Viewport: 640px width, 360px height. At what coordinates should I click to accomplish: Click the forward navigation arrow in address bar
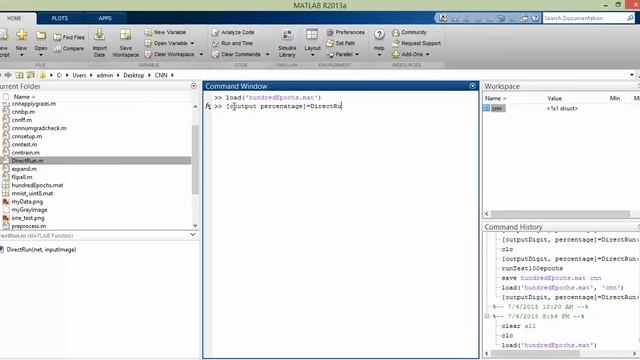[x=8, y=75]
